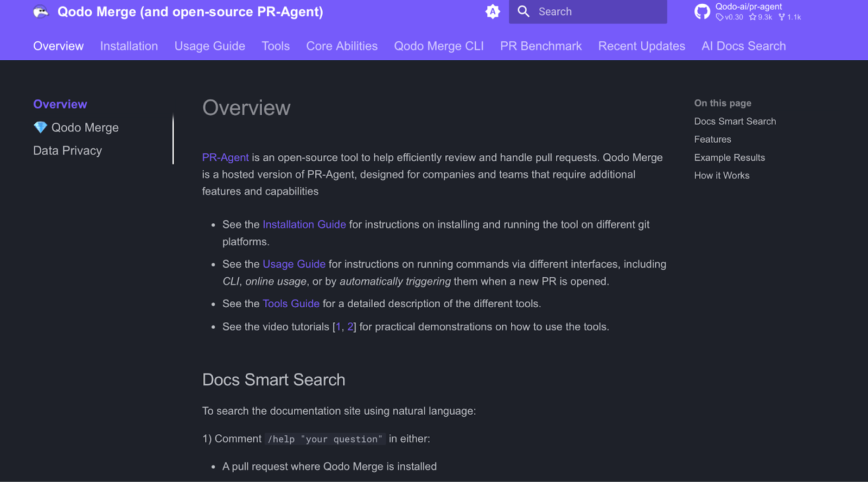Jump to Docs Smart Search in page contents
The image size is (868, 482).
735,122
